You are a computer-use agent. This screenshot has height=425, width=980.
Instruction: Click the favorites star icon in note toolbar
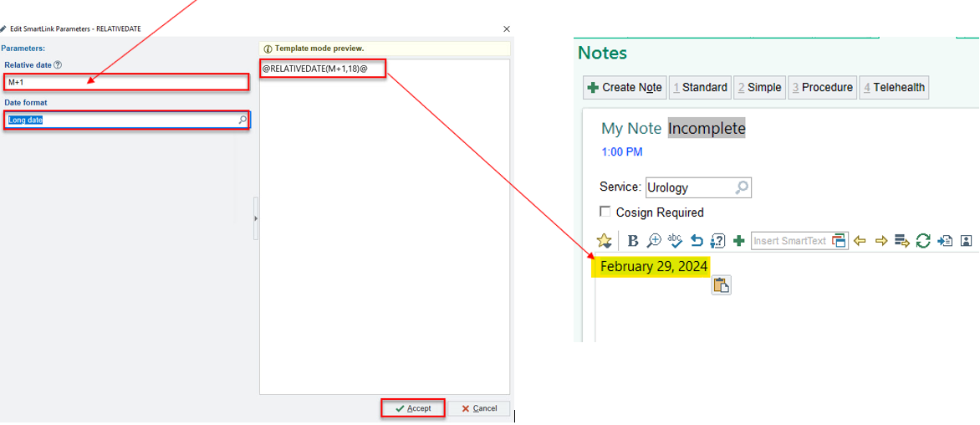[x=604, y=241]
